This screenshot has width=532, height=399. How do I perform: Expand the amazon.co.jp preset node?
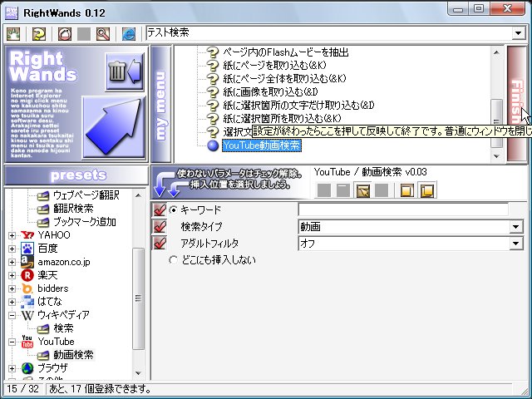[x=12, y=262]
